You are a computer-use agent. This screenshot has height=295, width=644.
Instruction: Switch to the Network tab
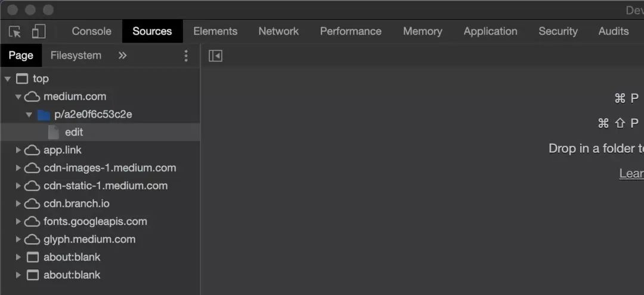[x=278, y=31]
